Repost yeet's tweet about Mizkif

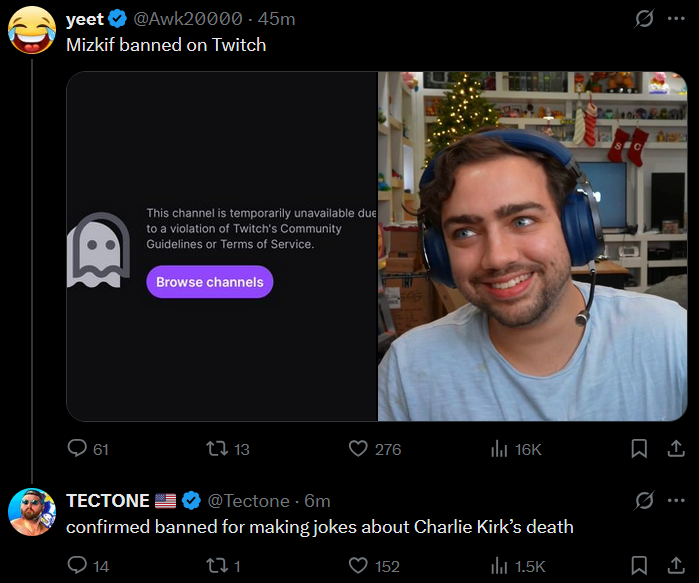[215, 449]
